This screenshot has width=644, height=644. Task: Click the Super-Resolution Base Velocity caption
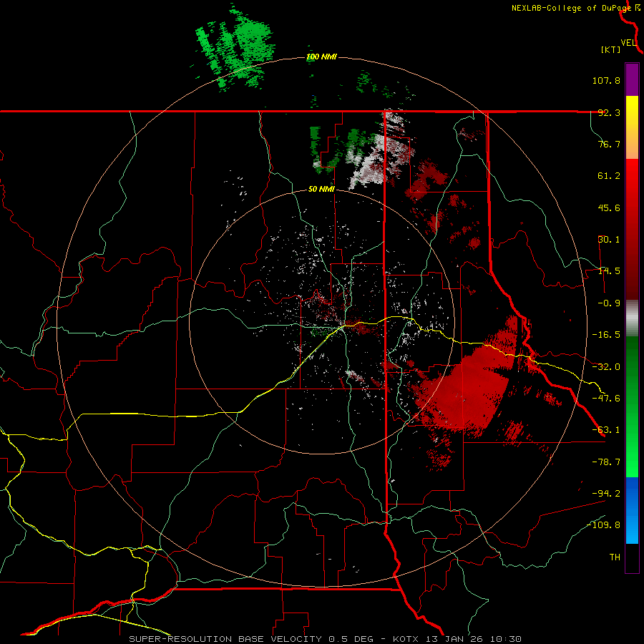click(x=326, y=639)
